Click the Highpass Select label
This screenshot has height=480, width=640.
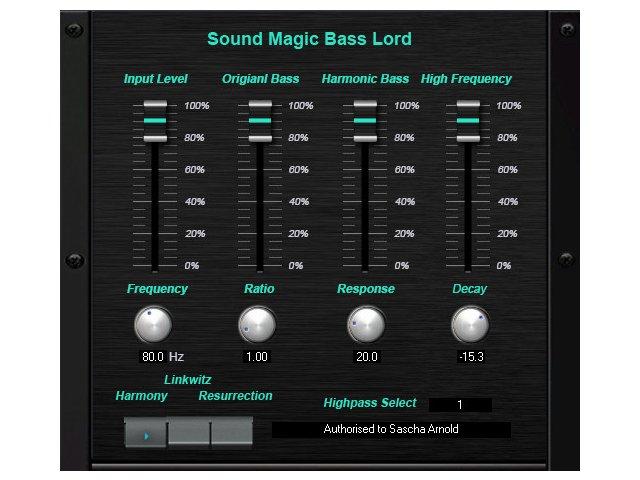(370, 403)
